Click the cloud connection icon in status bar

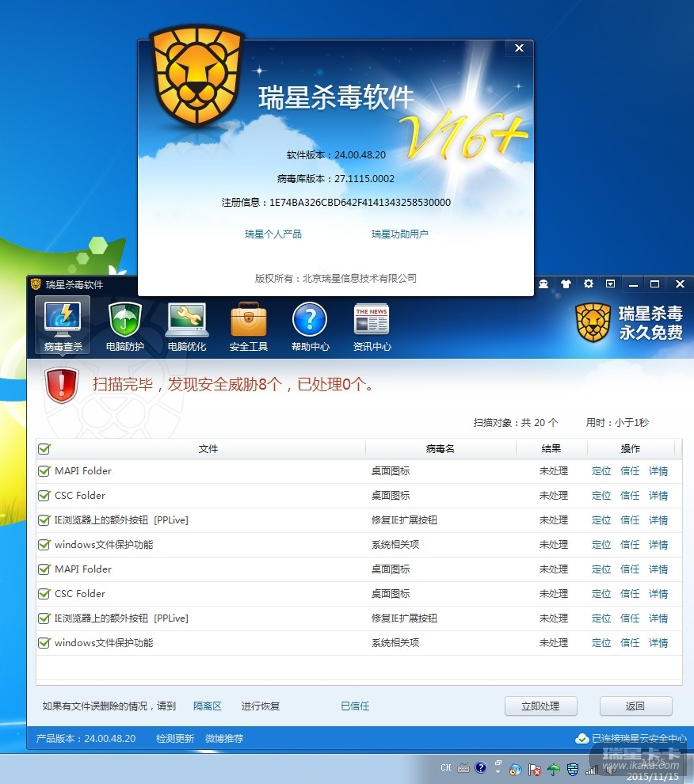[x=582, y=739]
